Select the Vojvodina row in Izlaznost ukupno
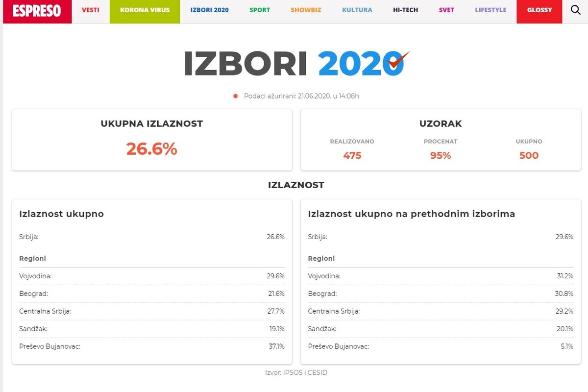This screenshot has width=588, height=392. click(x=151, y=276)
